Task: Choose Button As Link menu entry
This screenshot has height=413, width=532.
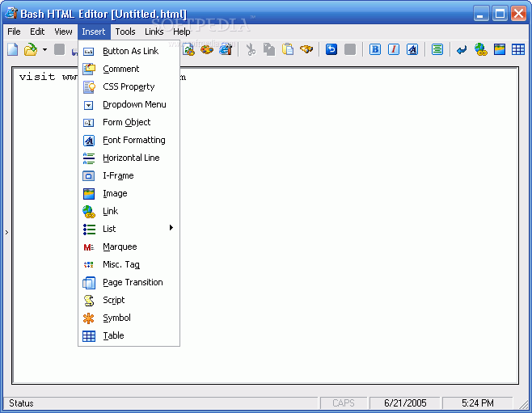Action: 129,51
